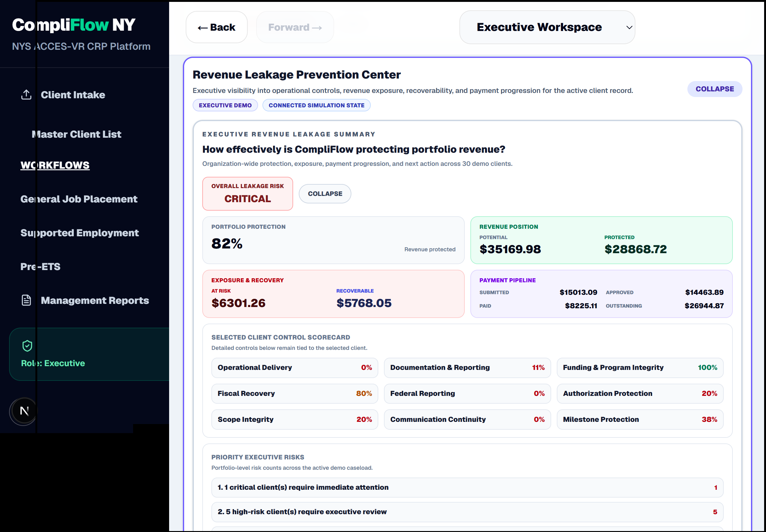Click the Revenue protected caption
The width and height of the screenshot is (766, 532).
click(x=430, y=249)
